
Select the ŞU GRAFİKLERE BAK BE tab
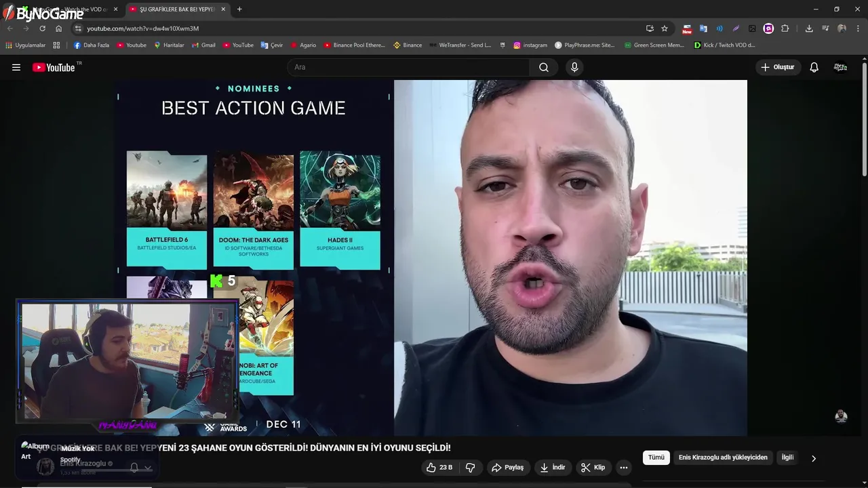coord(176,9)
